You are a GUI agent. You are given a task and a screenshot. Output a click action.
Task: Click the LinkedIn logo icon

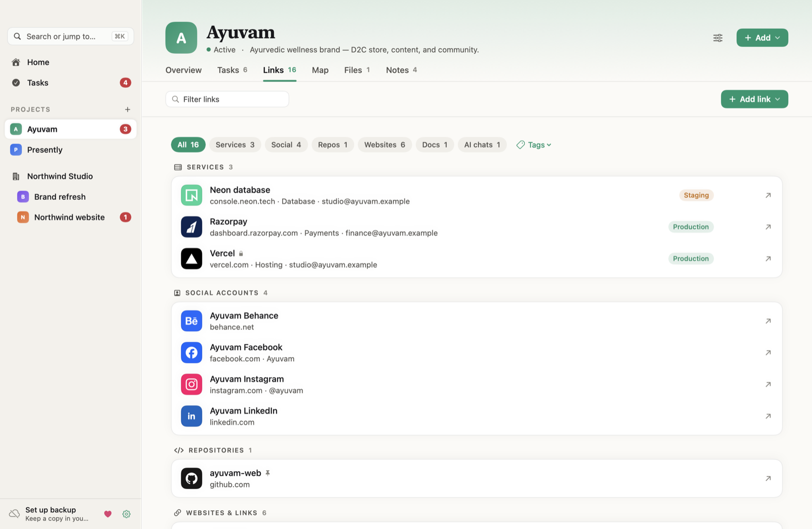point(191,416)
